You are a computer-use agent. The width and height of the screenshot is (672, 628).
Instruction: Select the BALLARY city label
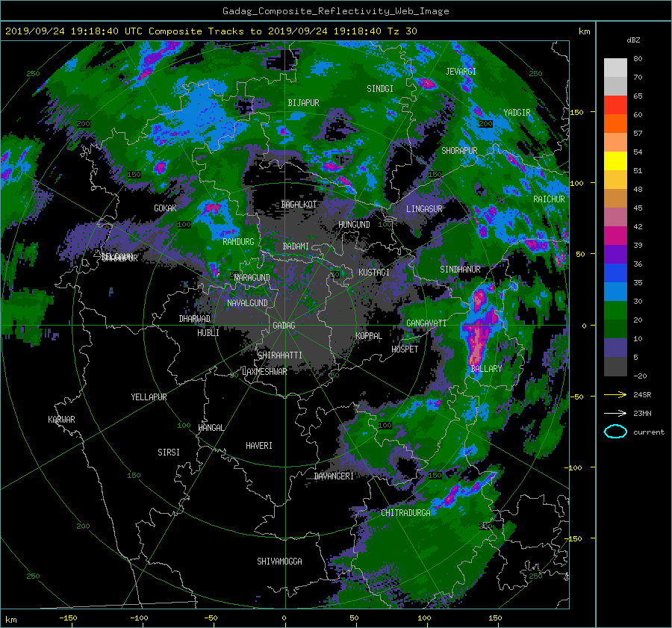[486, 368]
